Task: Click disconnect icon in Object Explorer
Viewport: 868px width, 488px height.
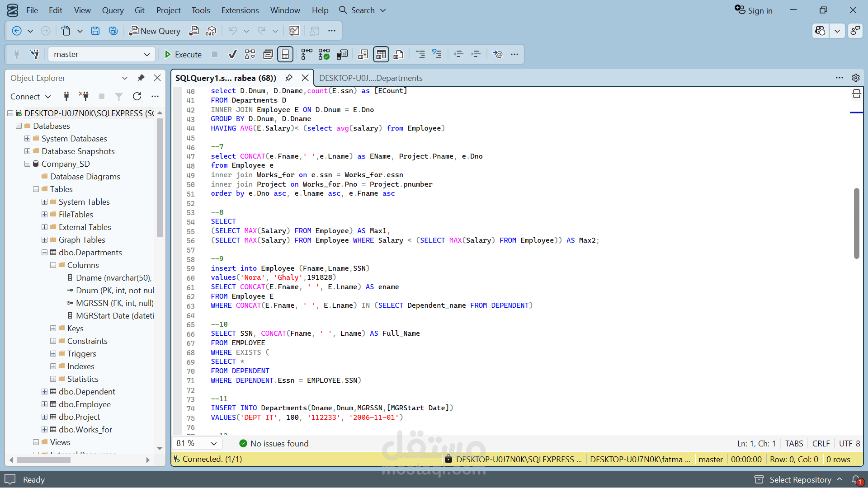Action: [84, 96]
